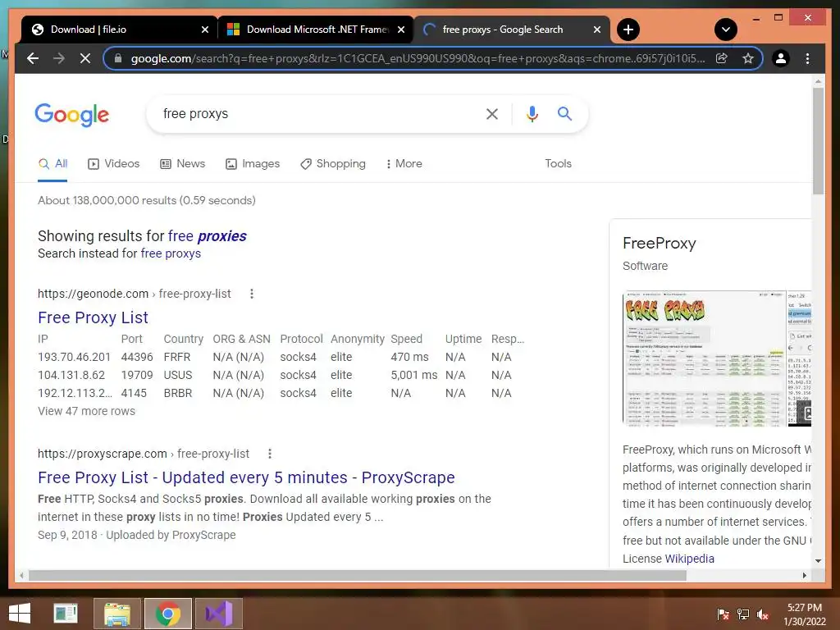The width and height of the screenshot is (840, 630).
Task: Click the padlock site info icon
Action: 118,58
